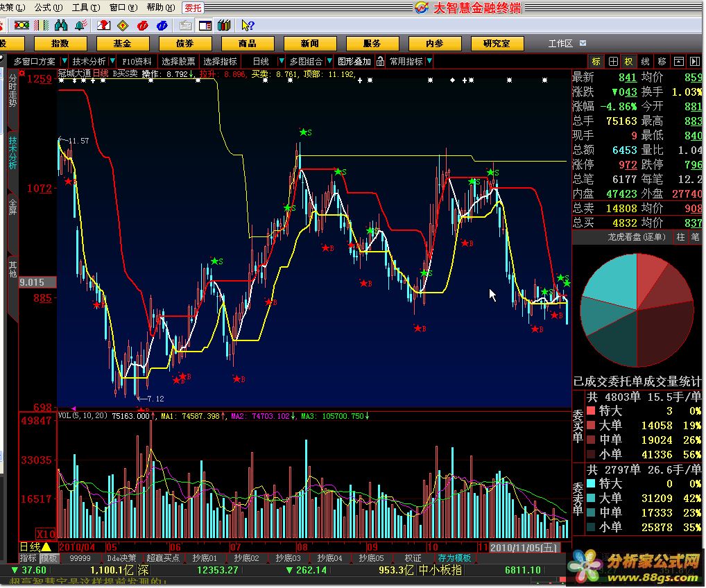Open the alarm bell alert icon
This screenshot has width=706, height=588.
coord(81,25)
